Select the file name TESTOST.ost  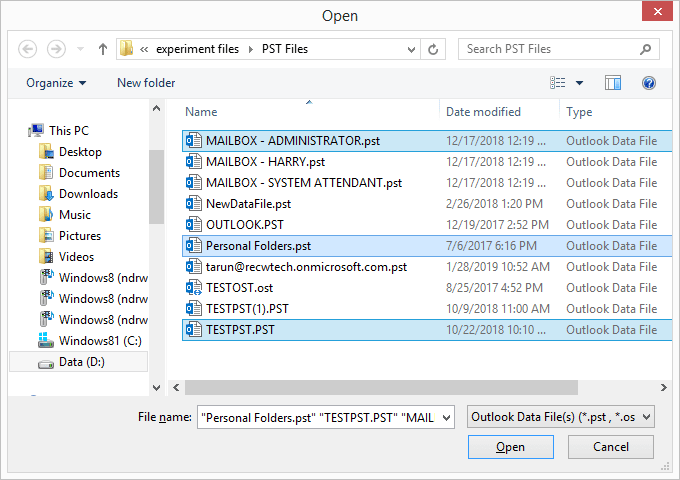(239, 288)
